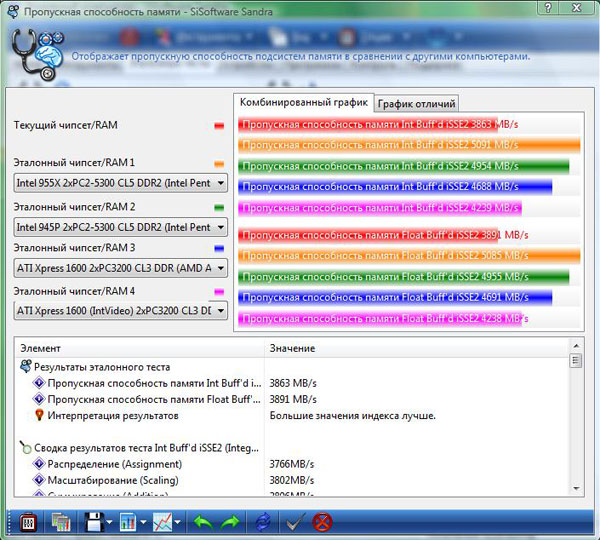Screen dimensions: 600x540
Task: Click the red cancel X icon
Action: [x=322, y=522]
